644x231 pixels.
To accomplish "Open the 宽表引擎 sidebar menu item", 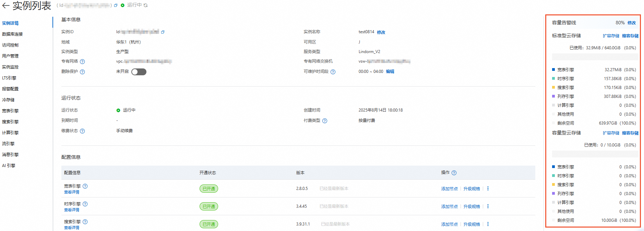I will coord(10,111).
